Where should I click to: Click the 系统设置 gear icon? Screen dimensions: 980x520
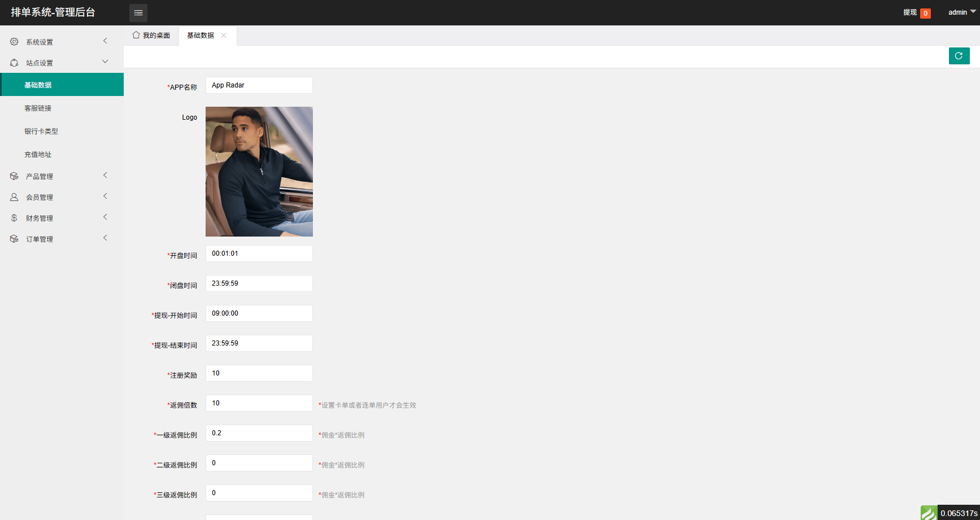[x=14, y=42]
